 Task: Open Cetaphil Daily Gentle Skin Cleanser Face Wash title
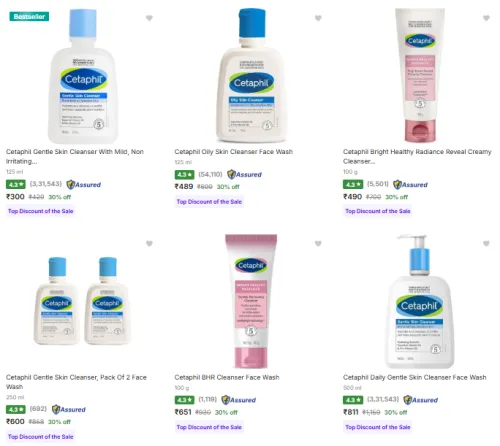(415, 377)
